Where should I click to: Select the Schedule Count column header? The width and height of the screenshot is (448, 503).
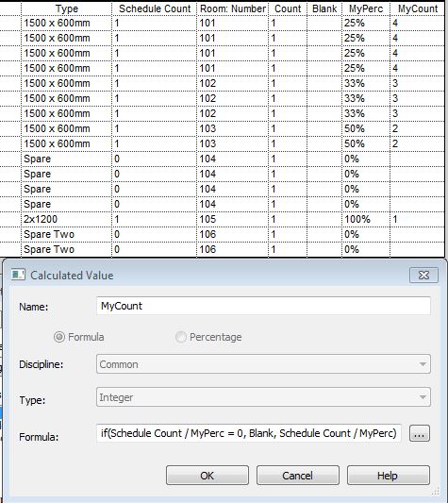pyautogui.click(x=155, y=8)
